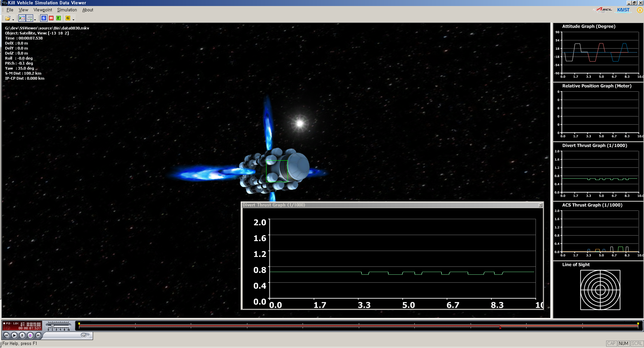Click the 'Time : 00:00:07.538' readout
Screen dimensions: 644x348
[24, 38]
